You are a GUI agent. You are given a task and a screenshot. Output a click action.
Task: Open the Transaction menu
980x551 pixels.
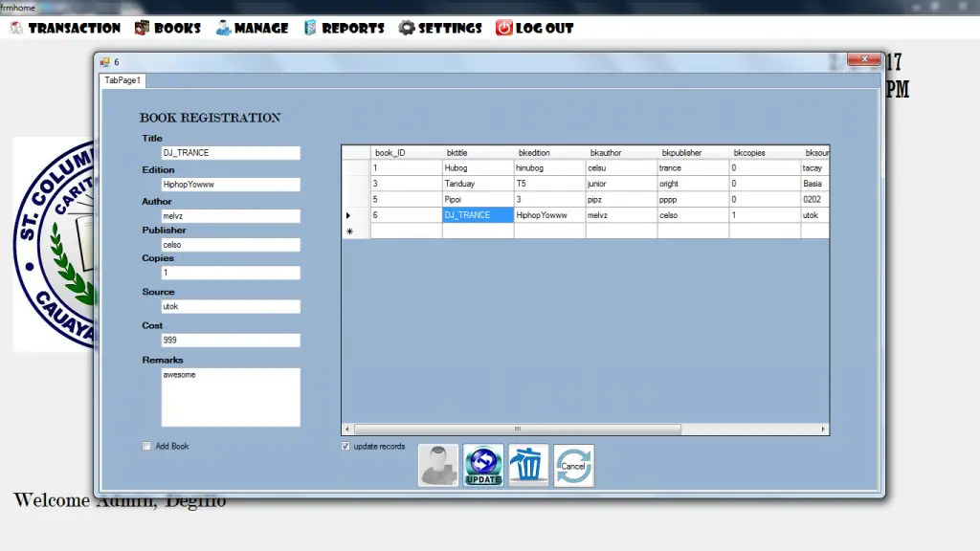65,28
